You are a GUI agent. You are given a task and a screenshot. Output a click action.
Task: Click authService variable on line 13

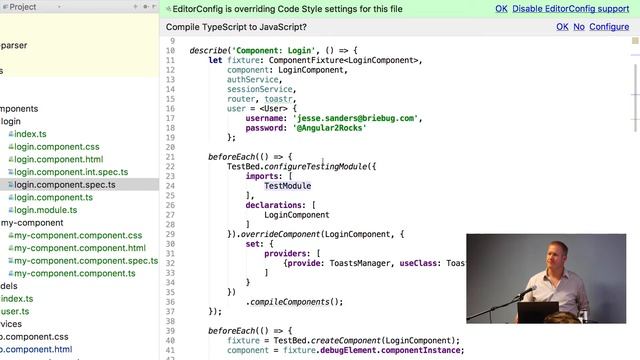pyautogui.click(x=253, y=79)
